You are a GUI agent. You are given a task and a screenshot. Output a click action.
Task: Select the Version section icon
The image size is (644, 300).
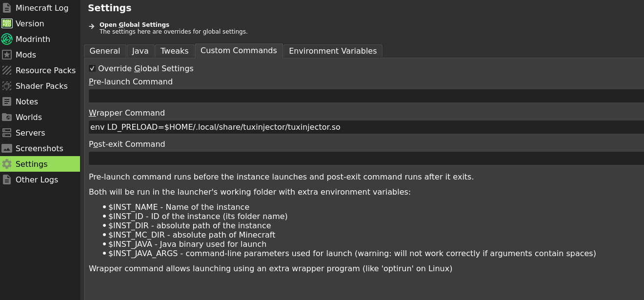(x=30, y=23)
